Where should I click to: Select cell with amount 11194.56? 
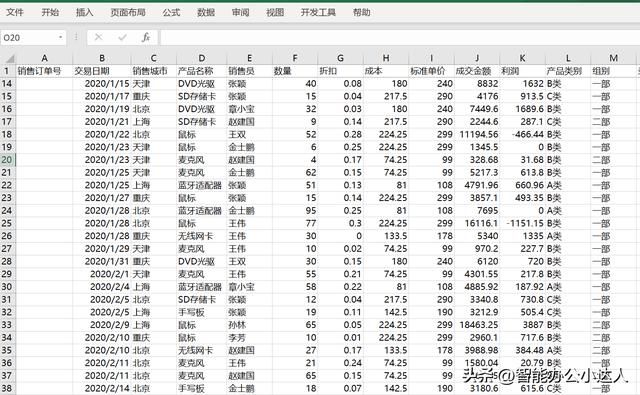477,134
